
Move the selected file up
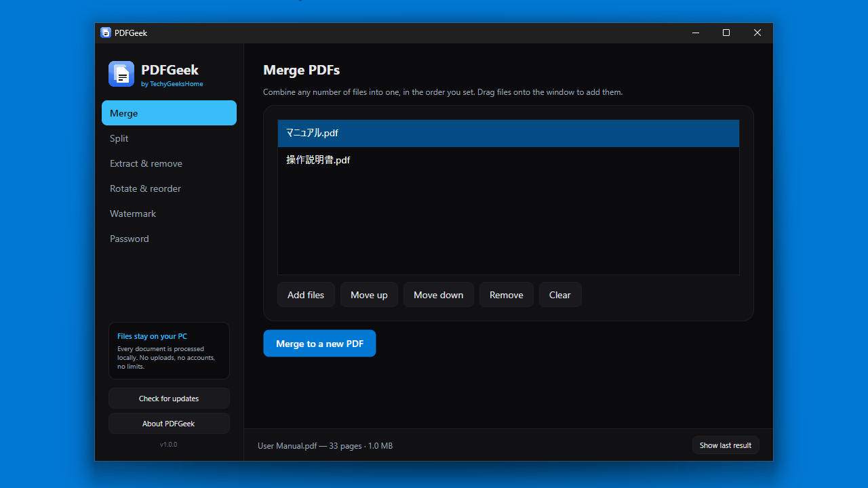click(369, 295)
